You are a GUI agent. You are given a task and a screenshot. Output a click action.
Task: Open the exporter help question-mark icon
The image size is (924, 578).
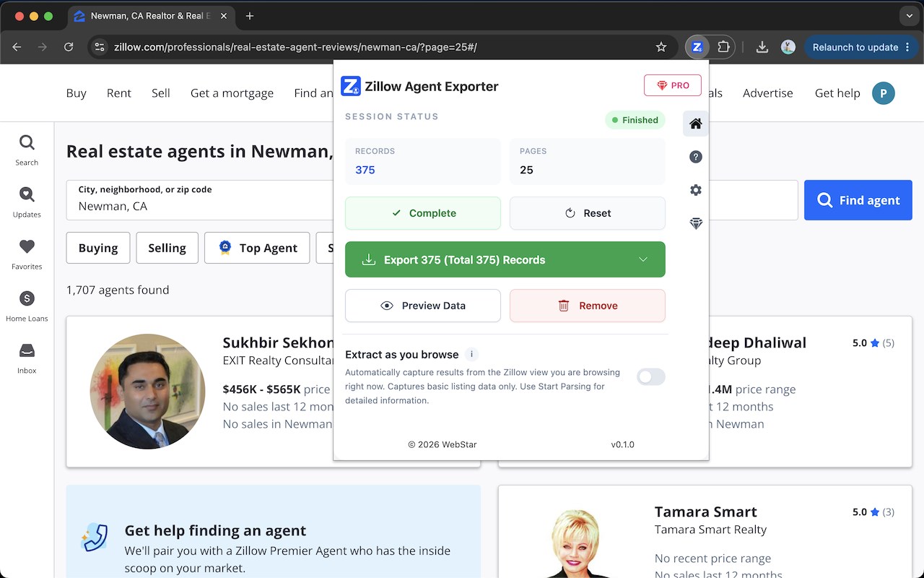click(696, 157)
